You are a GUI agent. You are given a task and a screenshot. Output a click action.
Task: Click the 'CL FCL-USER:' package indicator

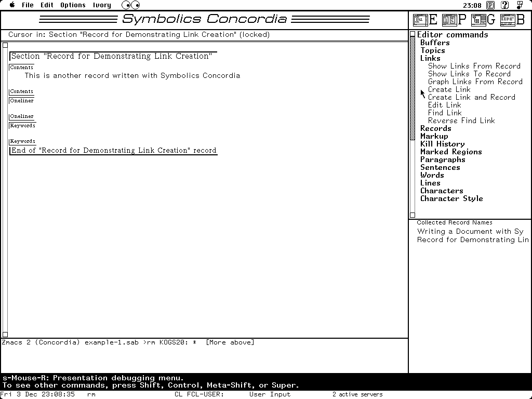point(199,395)
